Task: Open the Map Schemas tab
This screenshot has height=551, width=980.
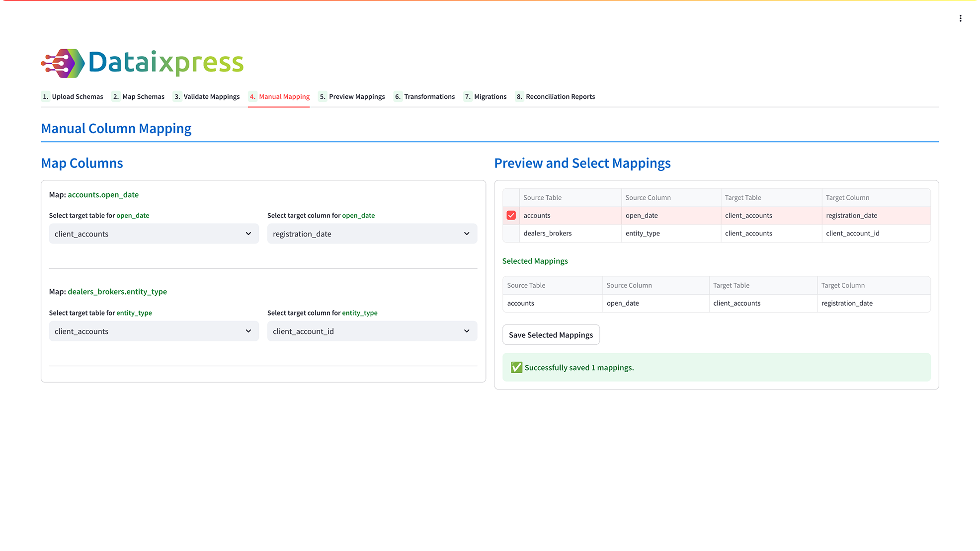Action: tap(138, 96)
